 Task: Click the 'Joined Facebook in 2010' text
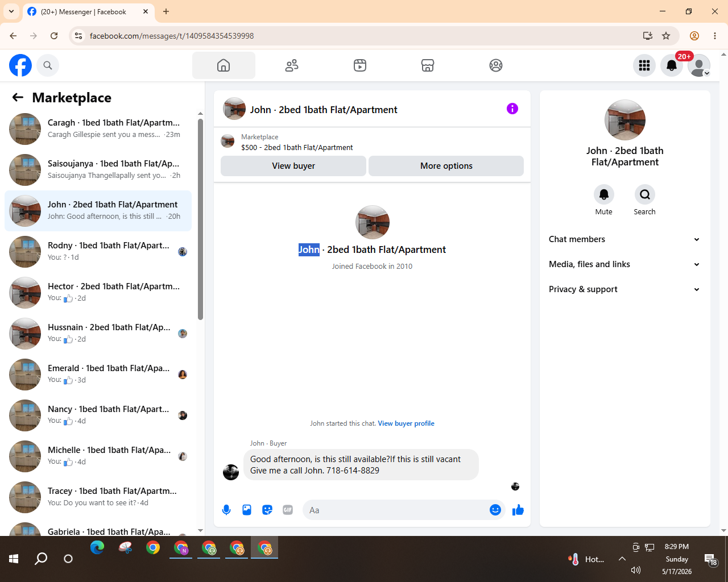click(372, 266)
